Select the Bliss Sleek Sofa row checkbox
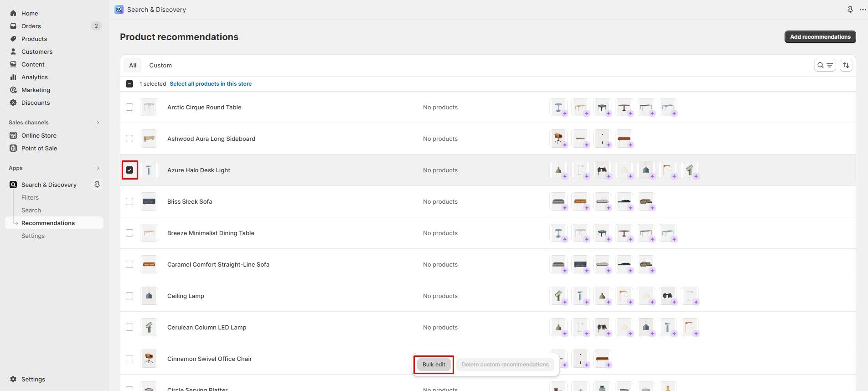This screenshot has height=391, width=868. 129,201
